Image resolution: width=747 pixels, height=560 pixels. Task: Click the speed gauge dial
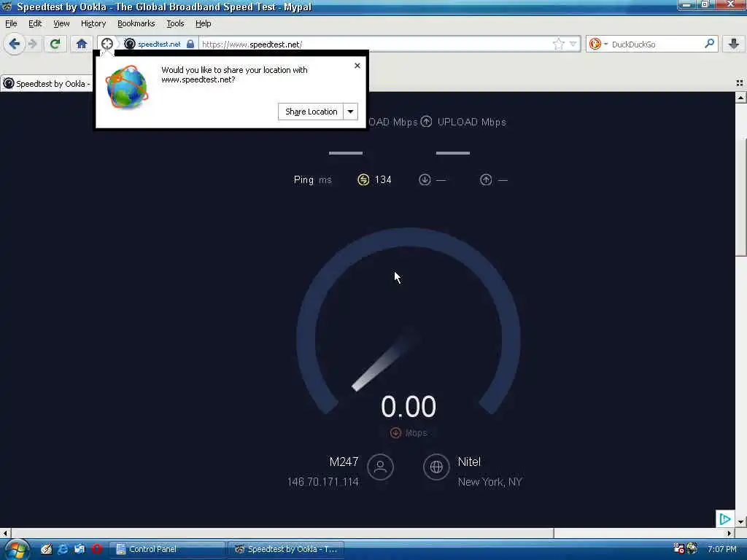point(409,322)
